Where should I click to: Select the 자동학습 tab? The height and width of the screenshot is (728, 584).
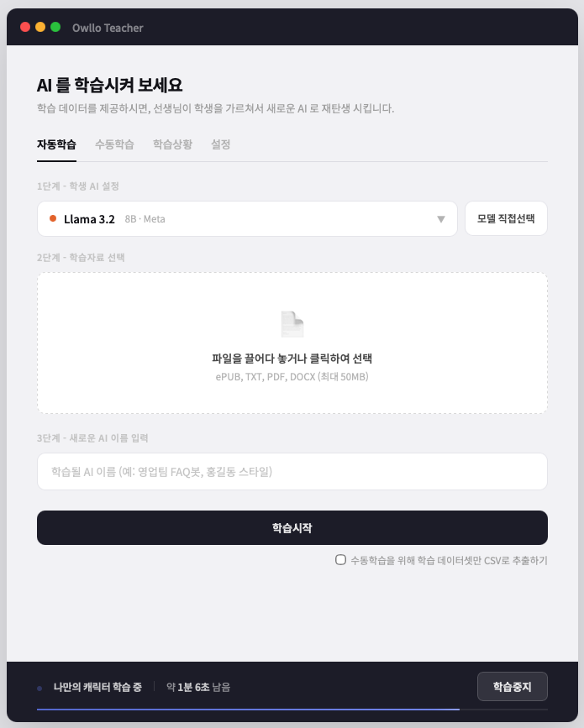point(56,144)
